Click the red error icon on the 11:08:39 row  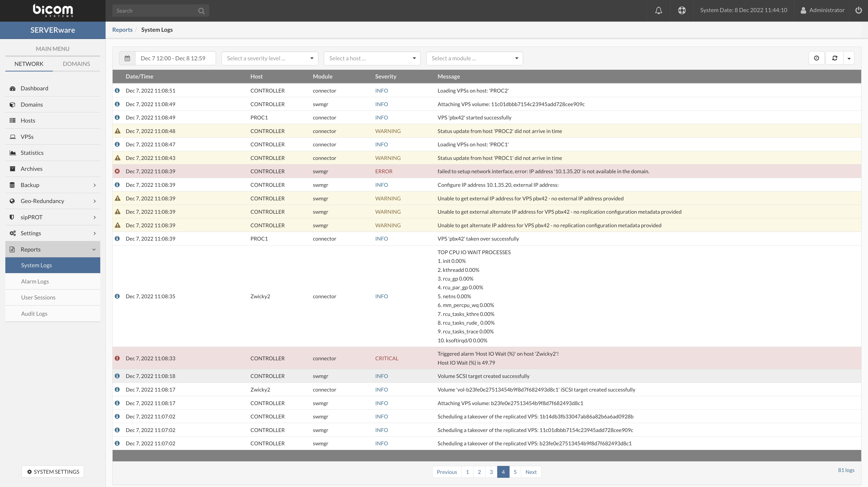[117, 171]
